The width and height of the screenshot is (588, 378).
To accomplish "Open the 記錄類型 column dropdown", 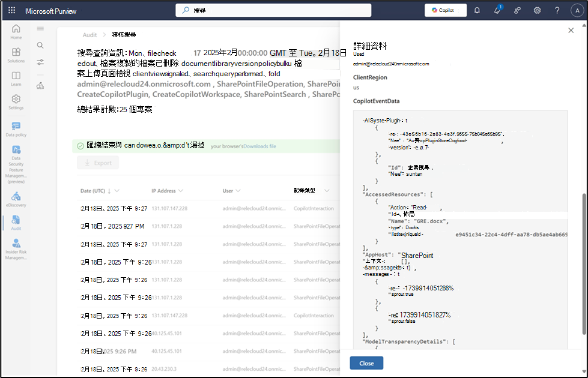I will pyautogui.click(x=327, y=191).
